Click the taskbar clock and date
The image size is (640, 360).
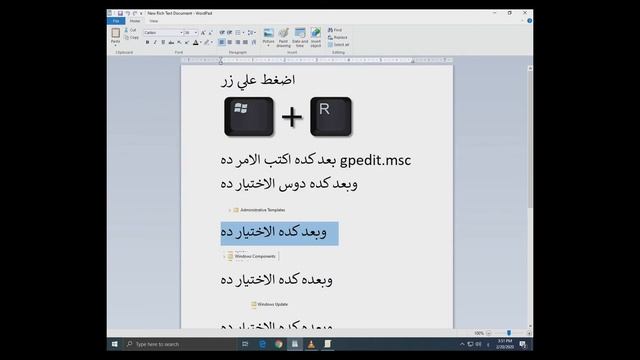pos(505,344)
